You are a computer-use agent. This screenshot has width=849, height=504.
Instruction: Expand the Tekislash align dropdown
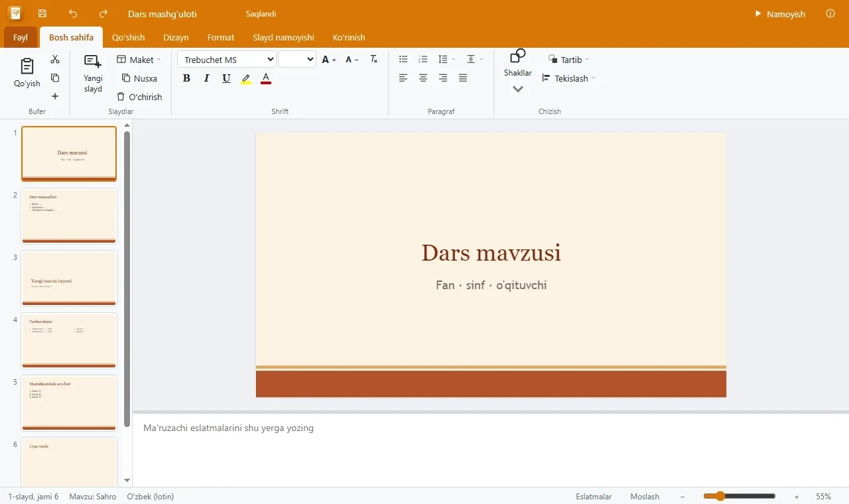(569, 78)
